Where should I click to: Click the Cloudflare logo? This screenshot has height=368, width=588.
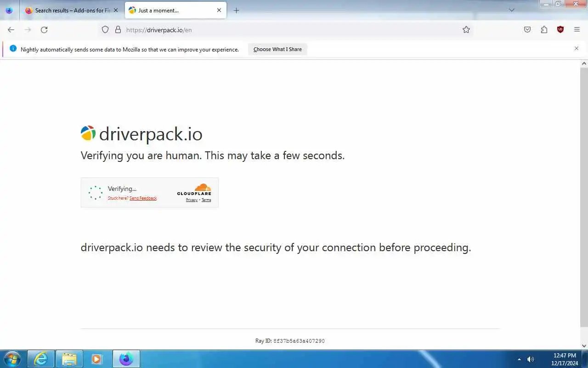coord(194,190)
